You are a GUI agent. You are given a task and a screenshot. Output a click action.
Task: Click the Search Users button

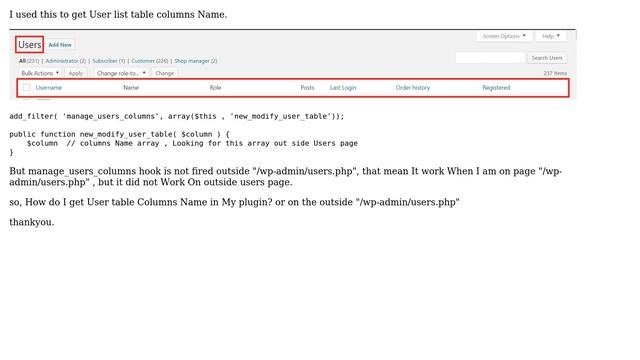pyautogui.click(x=547, y=58)
